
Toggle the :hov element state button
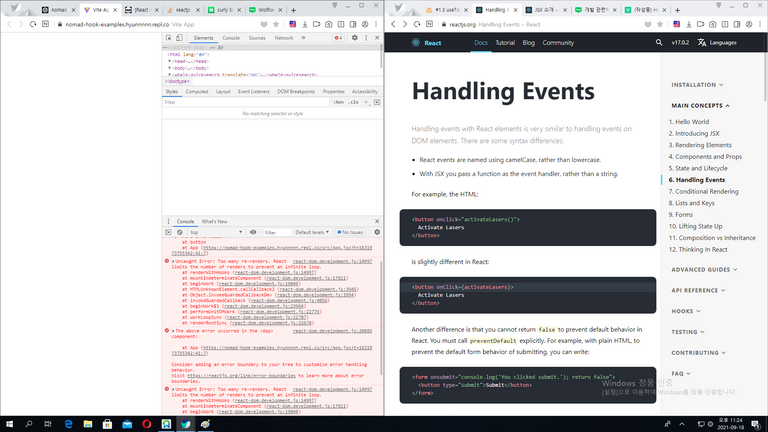[338, 102]
